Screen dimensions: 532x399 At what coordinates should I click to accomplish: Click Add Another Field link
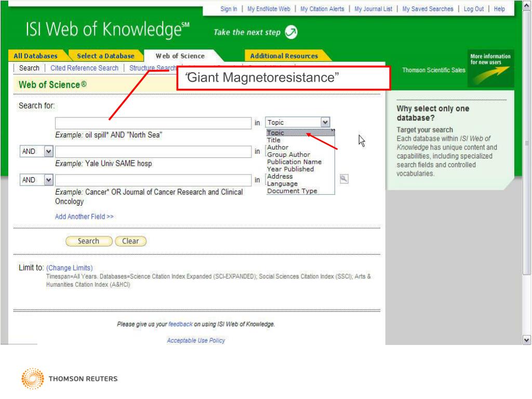[84, 217]
